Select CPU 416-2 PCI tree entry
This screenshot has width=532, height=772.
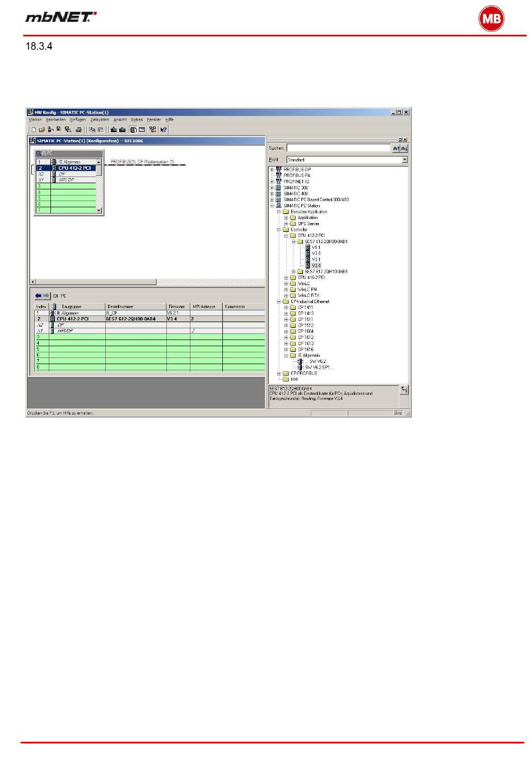[311, 277]
